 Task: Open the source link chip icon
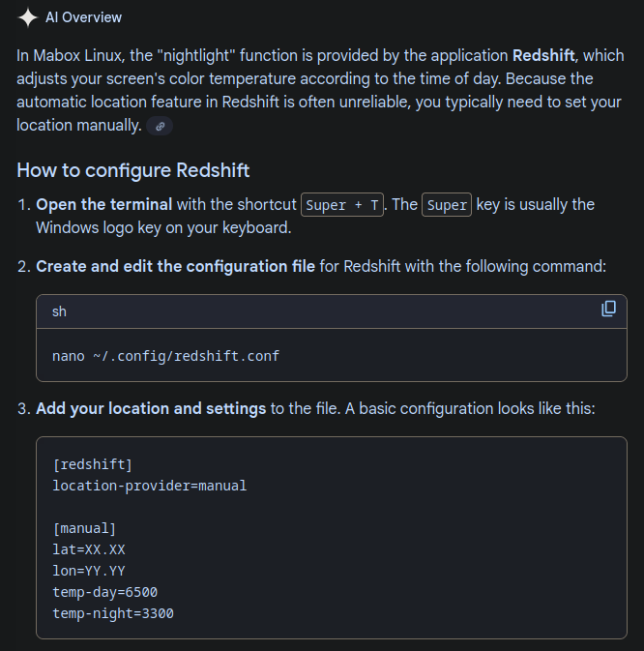[x=161, y=126]
